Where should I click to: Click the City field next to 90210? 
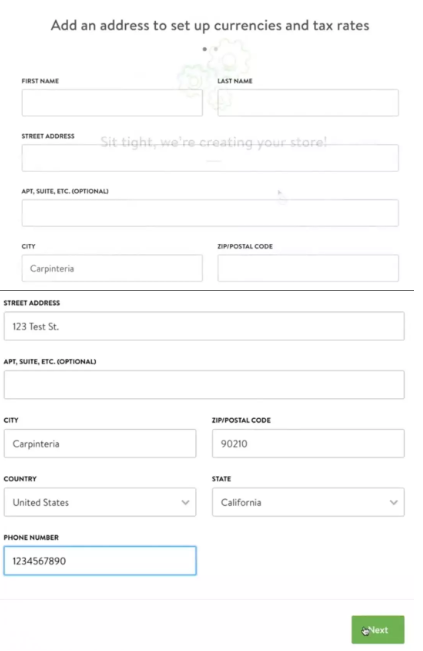pos(100,443)
